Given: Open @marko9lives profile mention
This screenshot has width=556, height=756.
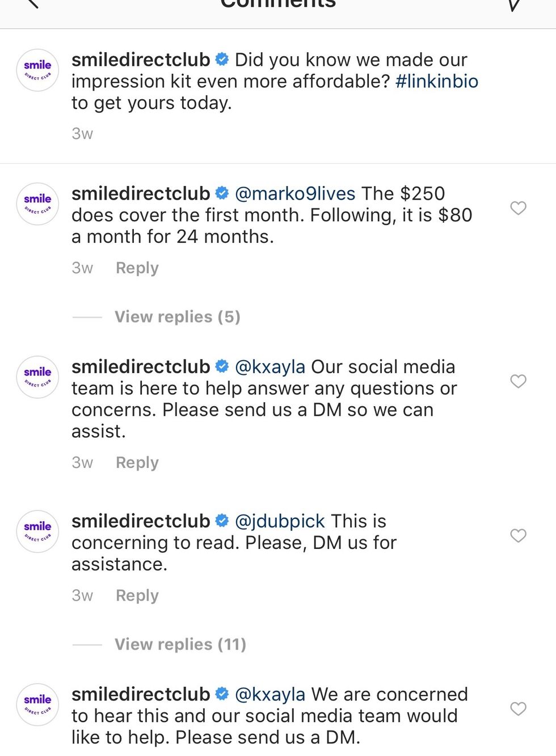Looking at the screenshot, I should (295, 193).
